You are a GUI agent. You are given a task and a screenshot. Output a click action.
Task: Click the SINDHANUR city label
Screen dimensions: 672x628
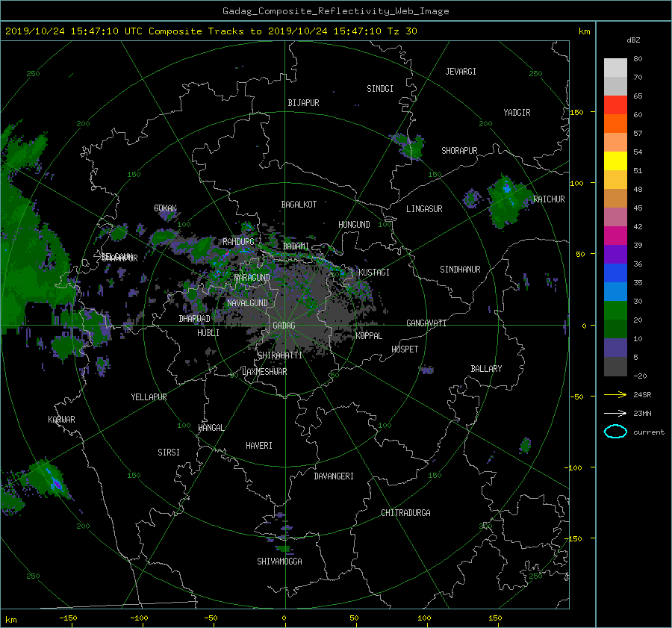click(x=460, y=270)
